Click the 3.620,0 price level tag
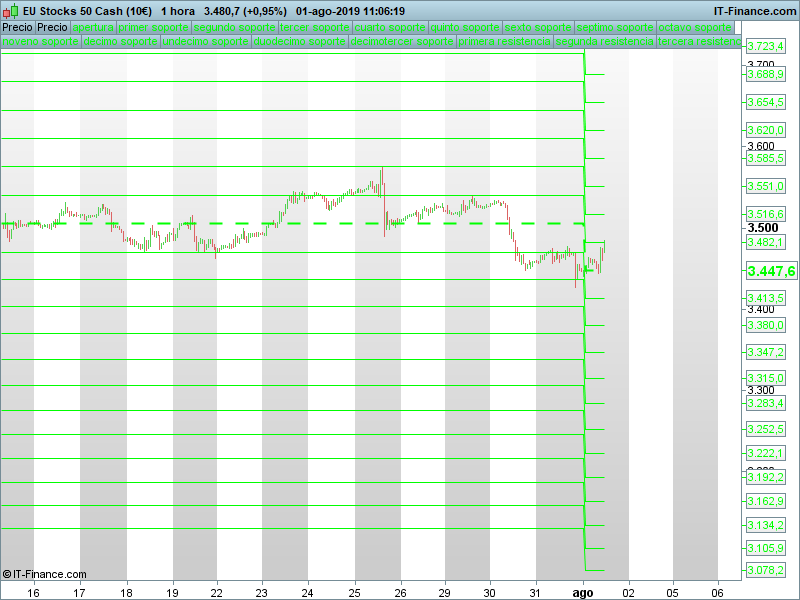The height and width of the screenshot is (600, 800). click(765, 130)
